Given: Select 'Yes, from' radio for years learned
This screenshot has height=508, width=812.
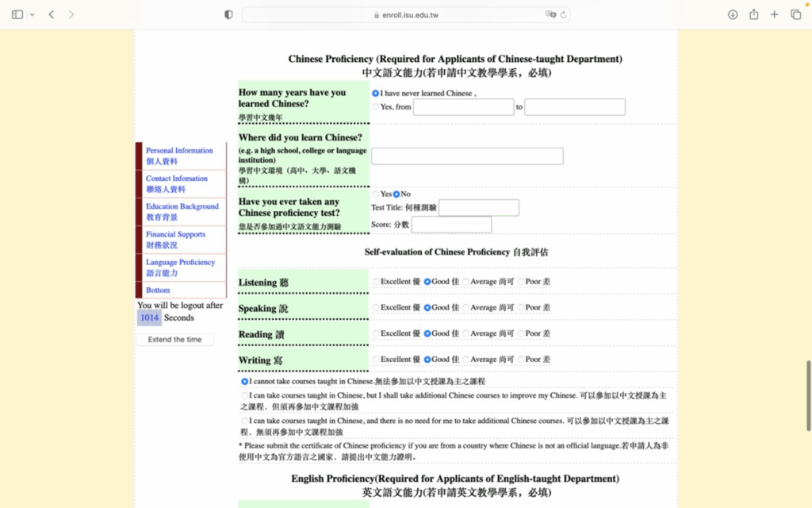Looking at the screenshot, I should pyautogui.click(x=376, y=106).
